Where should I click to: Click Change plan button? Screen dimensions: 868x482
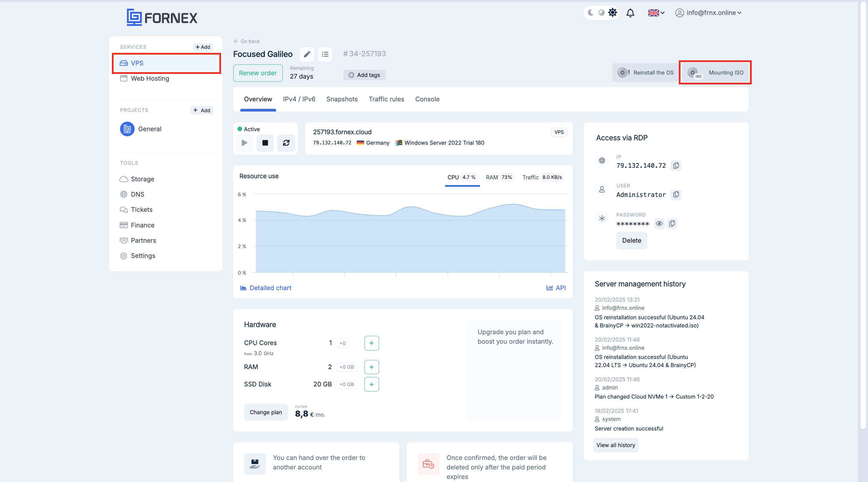266,412
